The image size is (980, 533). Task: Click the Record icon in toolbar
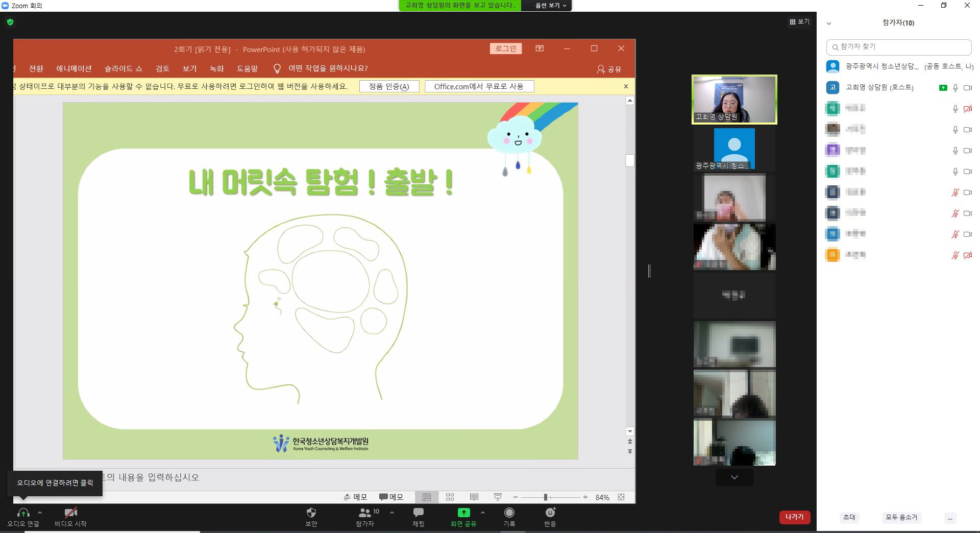pos(509,513)
